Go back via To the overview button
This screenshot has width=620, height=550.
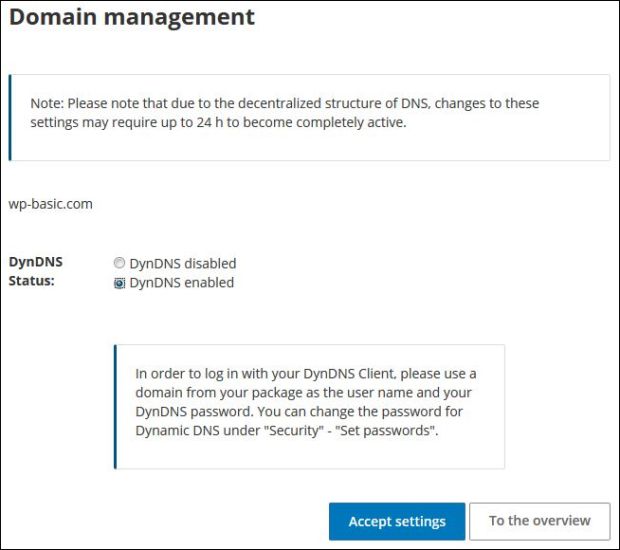point(539,521)
